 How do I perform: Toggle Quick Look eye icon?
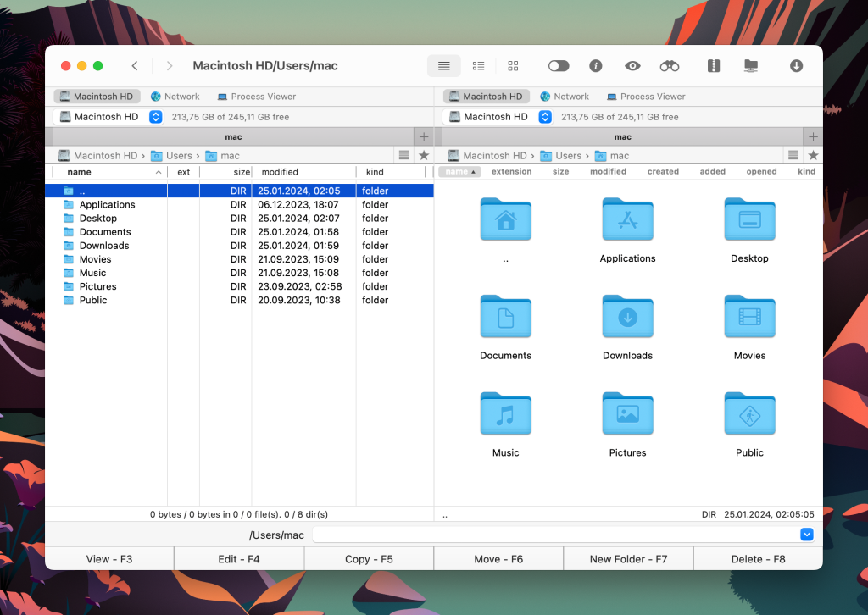pos(632,66)
